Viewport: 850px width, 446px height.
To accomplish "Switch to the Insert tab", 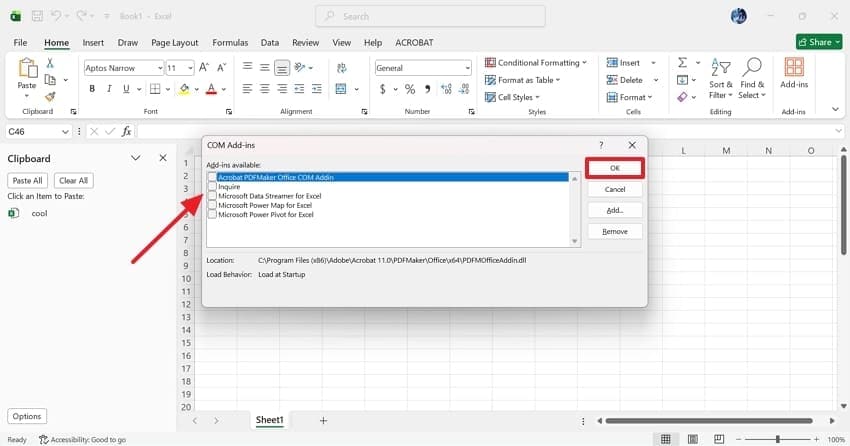I will [93, 42].
